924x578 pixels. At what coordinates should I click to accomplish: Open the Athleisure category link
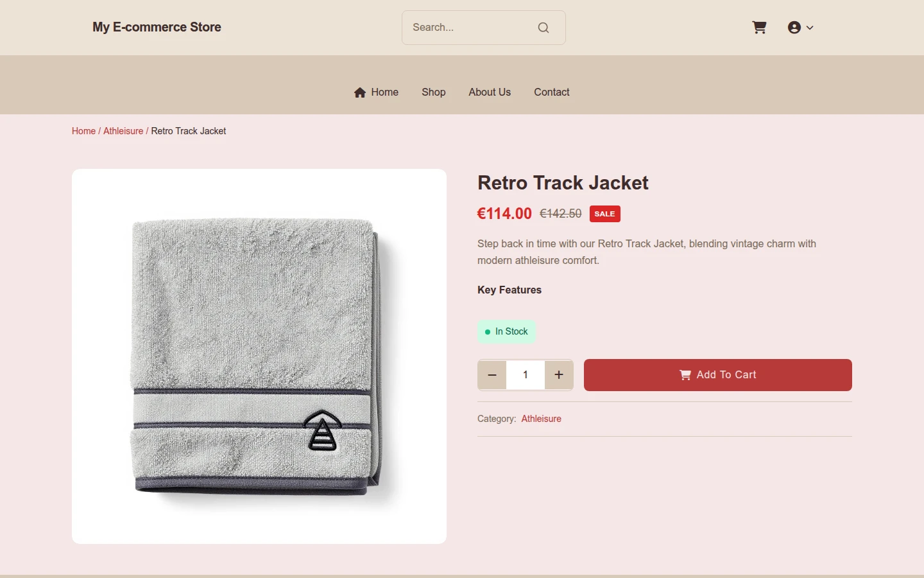541,419
